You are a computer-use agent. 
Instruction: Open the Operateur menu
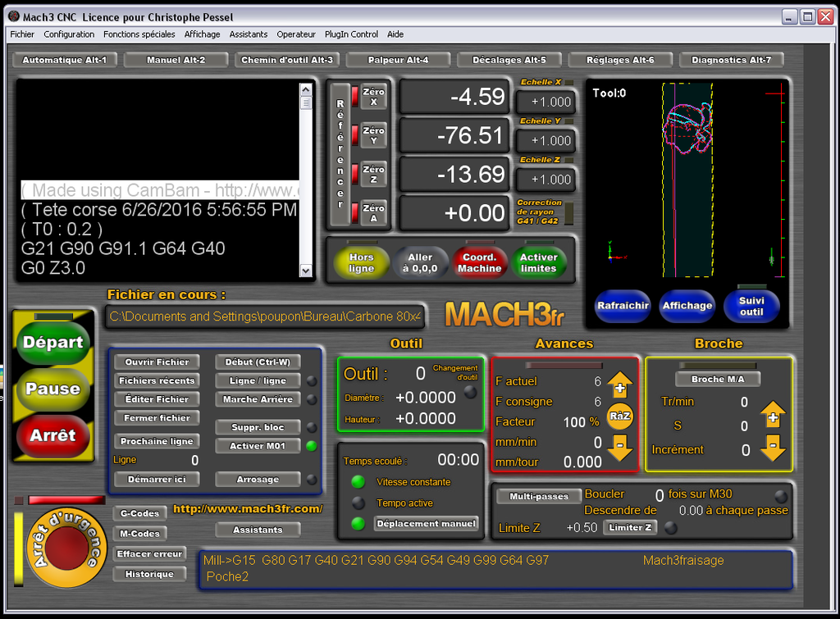pos(296,34)
